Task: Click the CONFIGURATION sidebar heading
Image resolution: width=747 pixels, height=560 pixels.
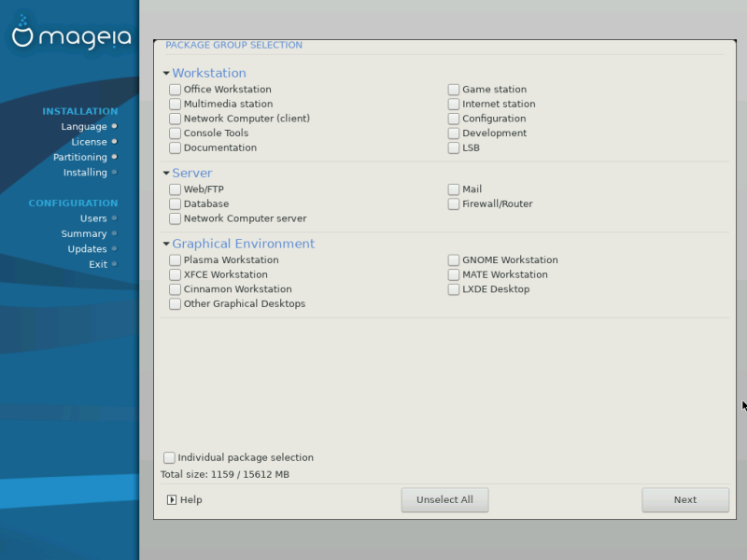Action: pos(73,203)
